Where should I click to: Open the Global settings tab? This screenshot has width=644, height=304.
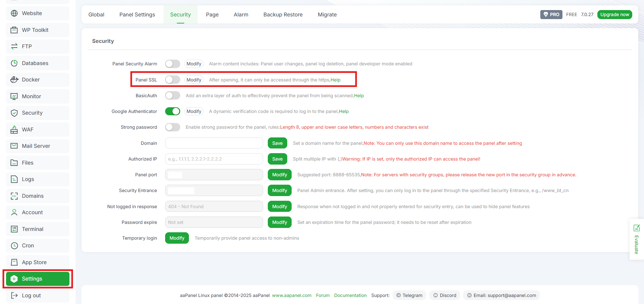[96, 14]
